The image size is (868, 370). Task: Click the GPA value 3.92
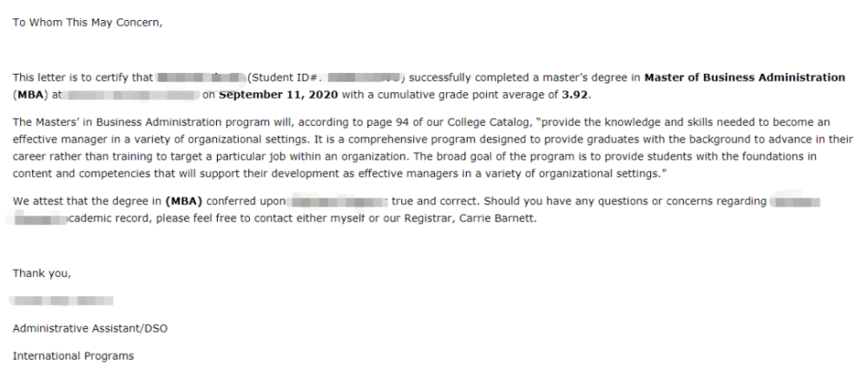(575, 95)
